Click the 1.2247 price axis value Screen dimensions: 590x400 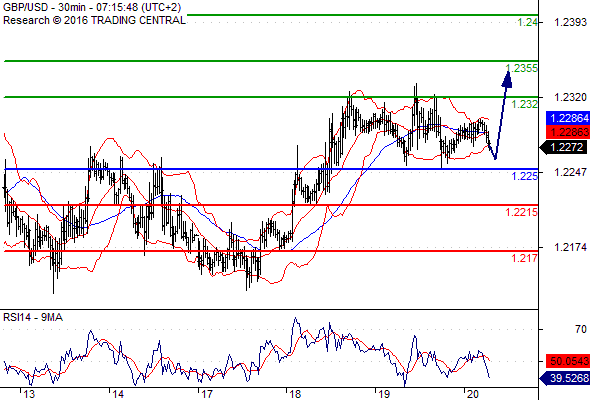pos(570,172)
